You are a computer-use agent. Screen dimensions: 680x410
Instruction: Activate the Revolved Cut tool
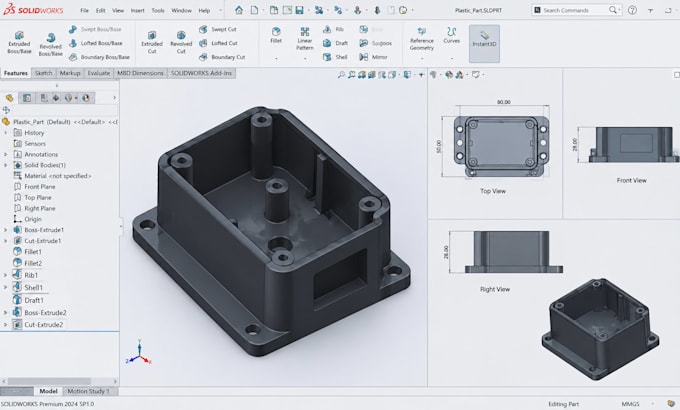[x=181, y=42]
